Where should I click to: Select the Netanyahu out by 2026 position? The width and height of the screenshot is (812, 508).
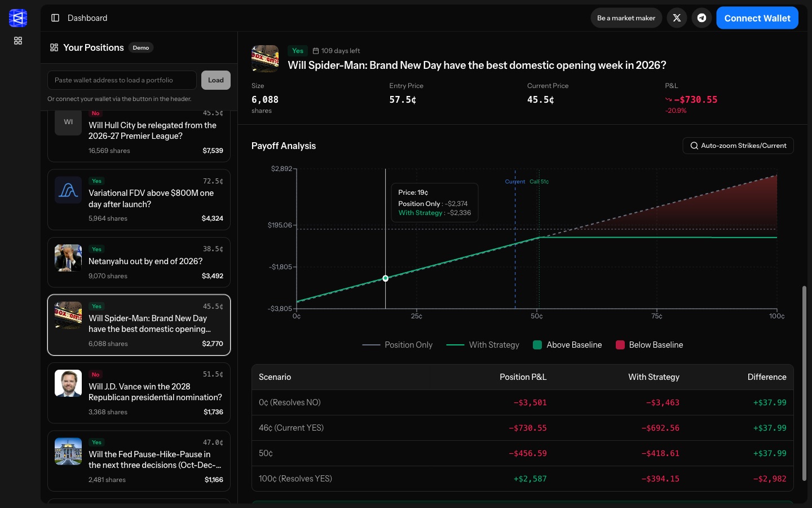click(x=139, y=262)
